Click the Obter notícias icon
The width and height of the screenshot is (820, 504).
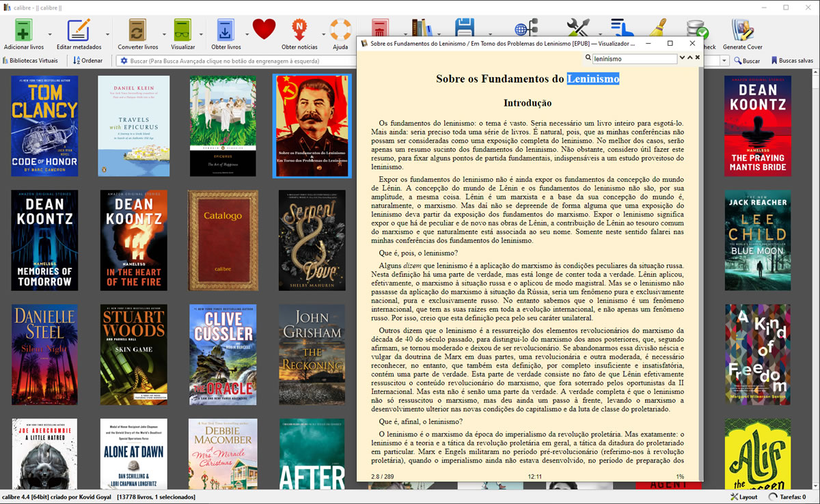pyautogui.click(x=299, y=31)
